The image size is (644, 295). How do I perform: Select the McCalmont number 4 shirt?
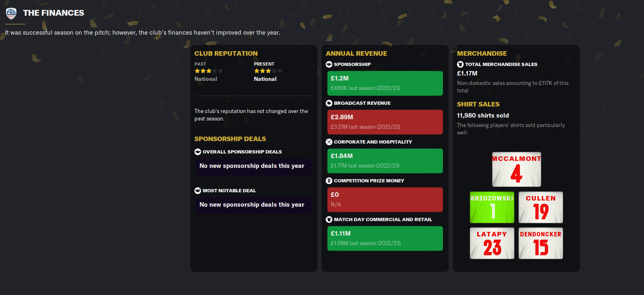(x=516, y=170)
